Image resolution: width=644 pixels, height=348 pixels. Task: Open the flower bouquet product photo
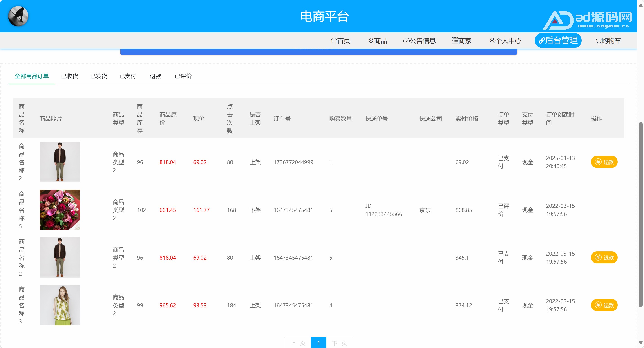coord(60,210)
